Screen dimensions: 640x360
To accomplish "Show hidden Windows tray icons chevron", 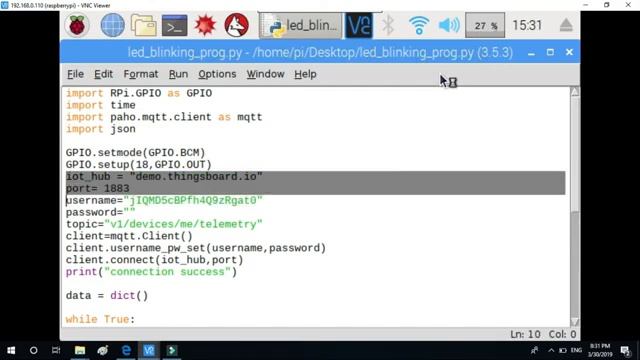I will [x=551, y=350].
